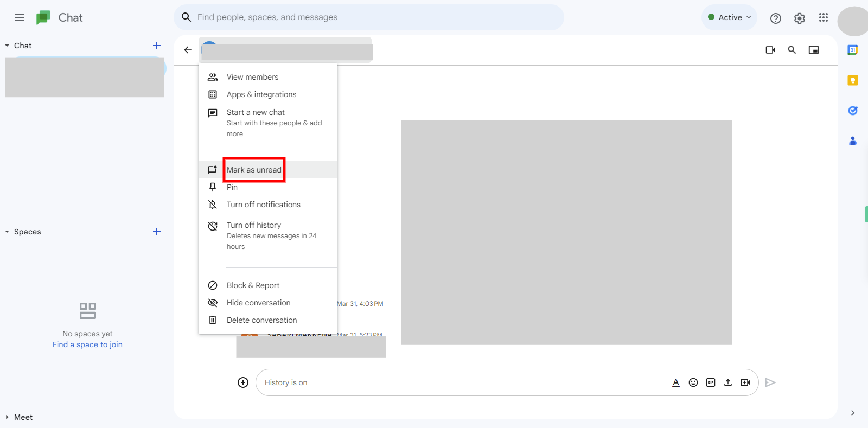Search within this conversation
Screen dimensions: 868x428
click(792, 50)
